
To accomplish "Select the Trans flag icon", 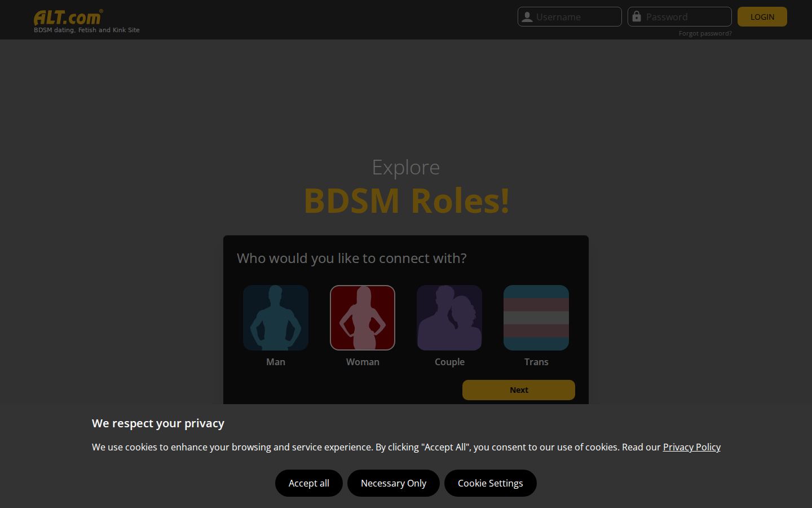I will coord(536,318).
